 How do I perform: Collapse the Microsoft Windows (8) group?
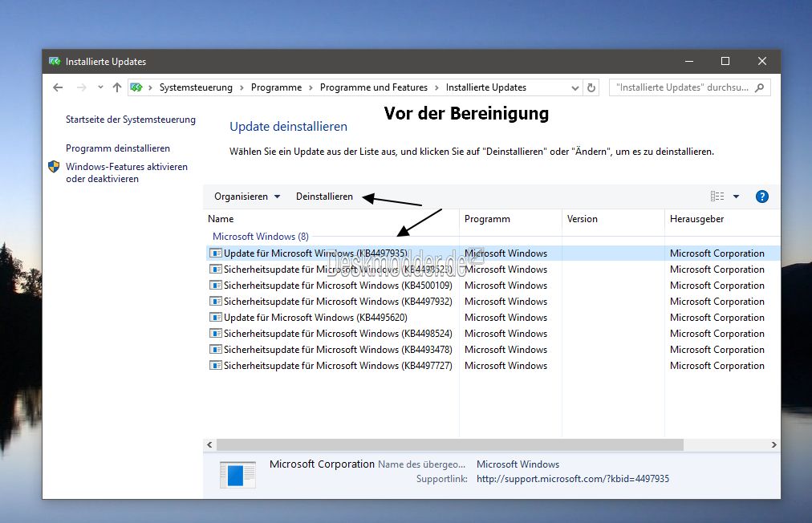pyautogui.click(x=261, y=237)
